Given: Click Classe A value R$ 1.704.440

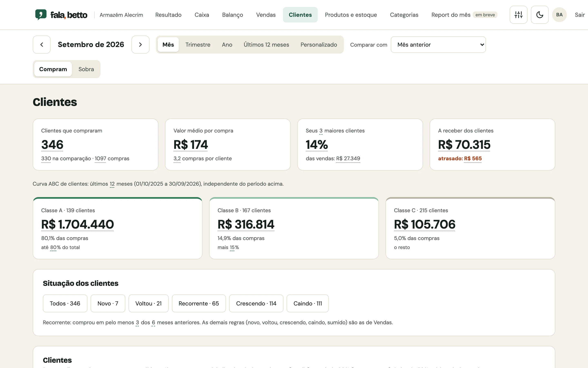Looking at the screenshot, I should [78, 224].
